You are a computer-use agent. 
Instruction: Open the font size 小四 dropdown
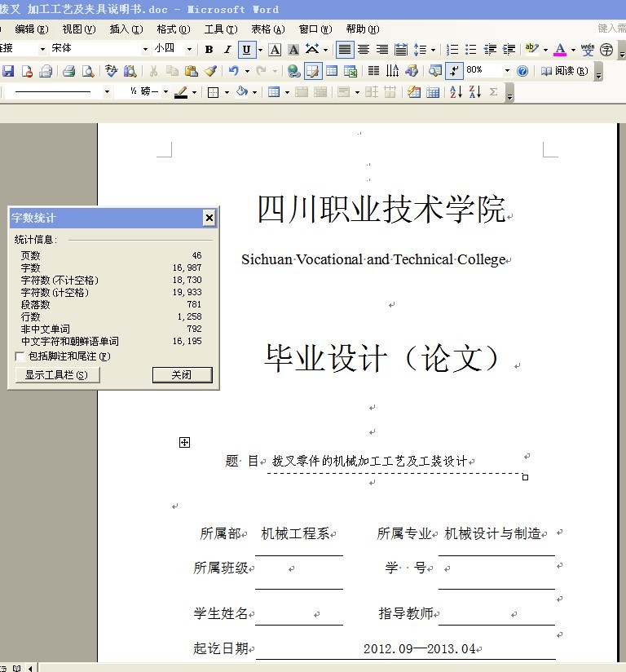(x=189, y=49)
